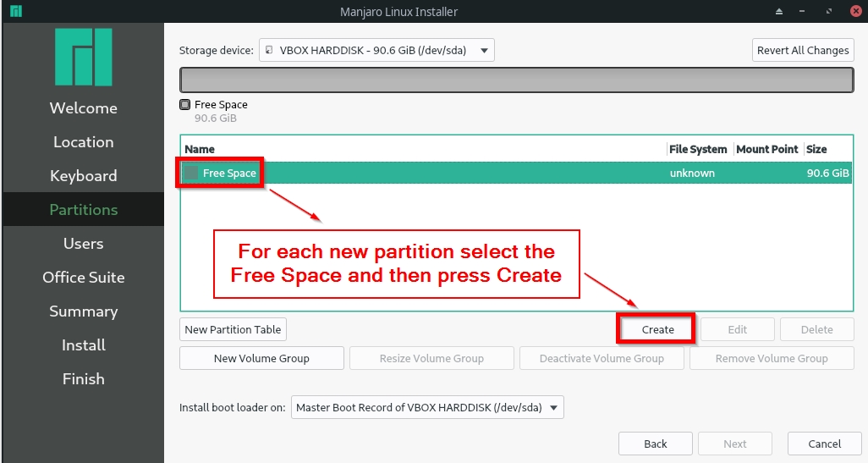Click New Volume Group button
868x463 pixels.
point(262,358)
